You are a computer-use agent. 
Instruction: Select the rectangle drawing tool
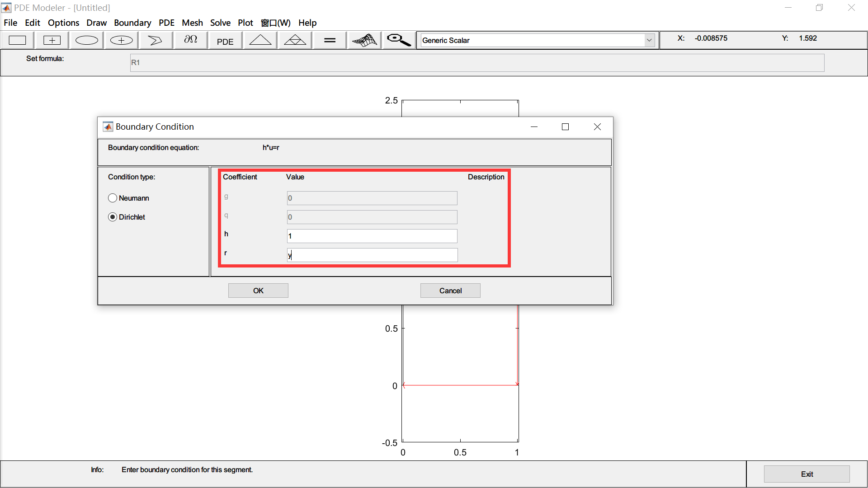coord(17,40)
